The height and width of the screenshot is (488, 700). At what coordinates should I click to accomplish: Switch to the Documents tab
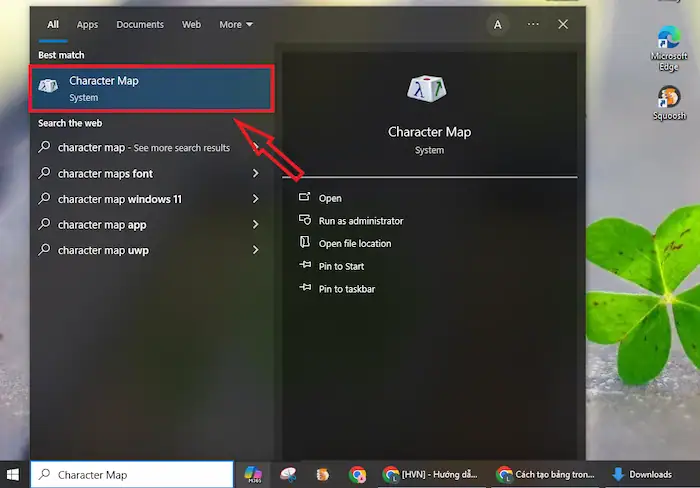pyautogui.click(x=140, y=24)
